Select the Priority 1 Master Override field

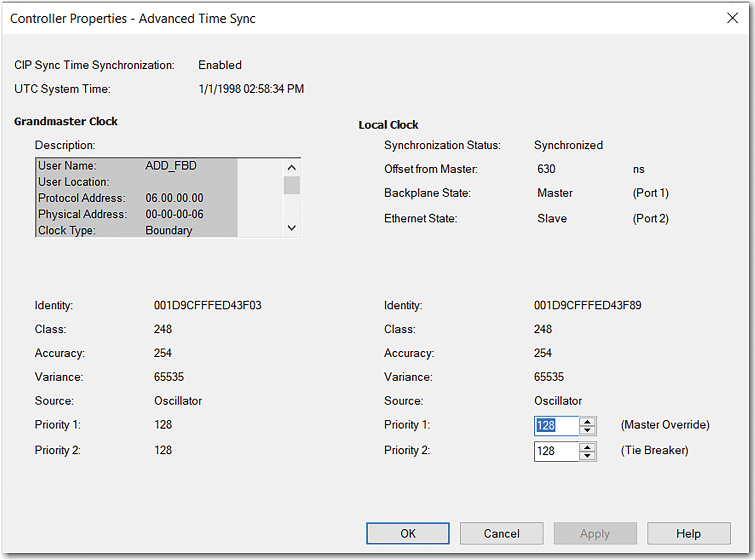555,426
